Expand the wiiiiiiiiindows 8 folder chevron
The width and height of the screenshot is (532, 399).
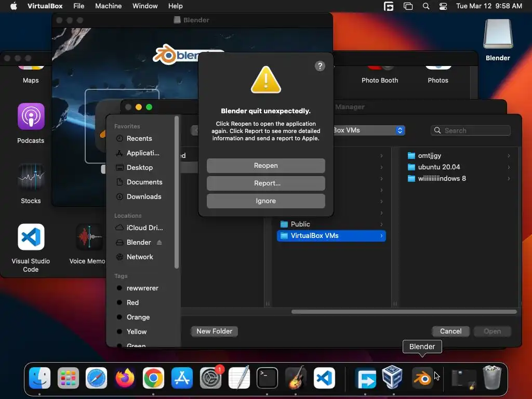[509, 179]
